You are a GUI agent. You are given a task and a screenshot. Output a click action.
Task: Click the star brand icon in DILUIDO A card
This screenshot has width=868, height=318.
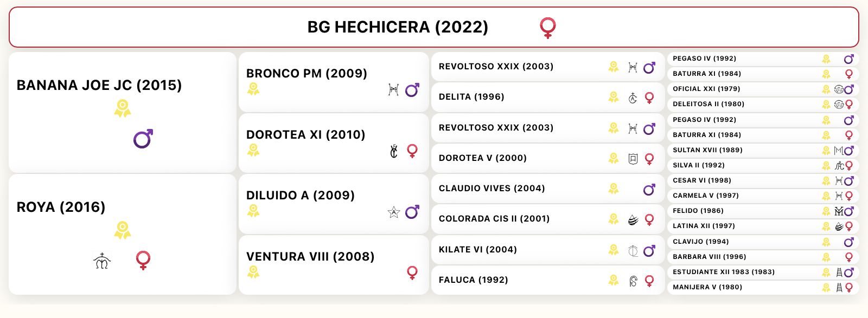tap(394, 212)
